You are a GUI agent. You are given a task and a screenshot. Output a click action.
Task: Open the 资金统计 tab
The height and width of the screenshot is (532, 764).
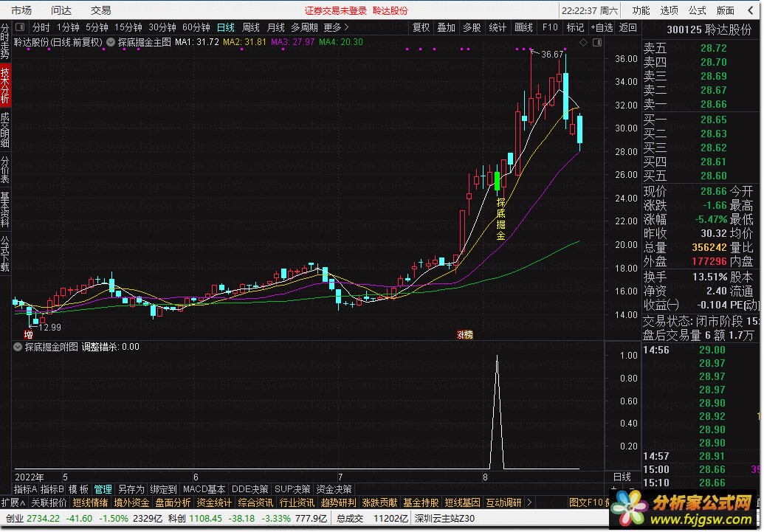point(214,502)
